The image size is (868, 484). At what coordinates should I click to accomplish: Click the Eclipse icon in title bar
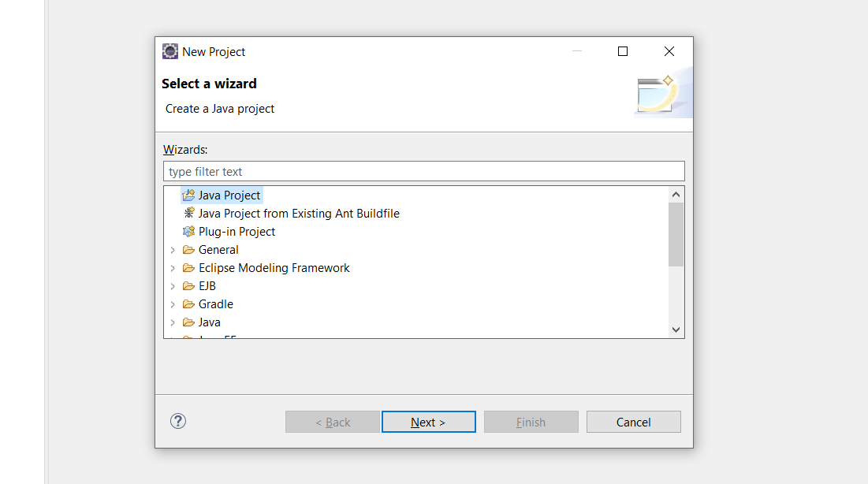[x=170, y=51]
